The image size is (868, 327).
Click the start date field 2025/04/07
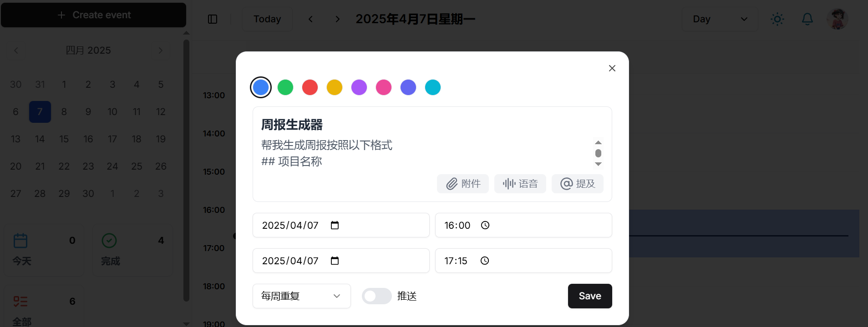coord(341,225)
